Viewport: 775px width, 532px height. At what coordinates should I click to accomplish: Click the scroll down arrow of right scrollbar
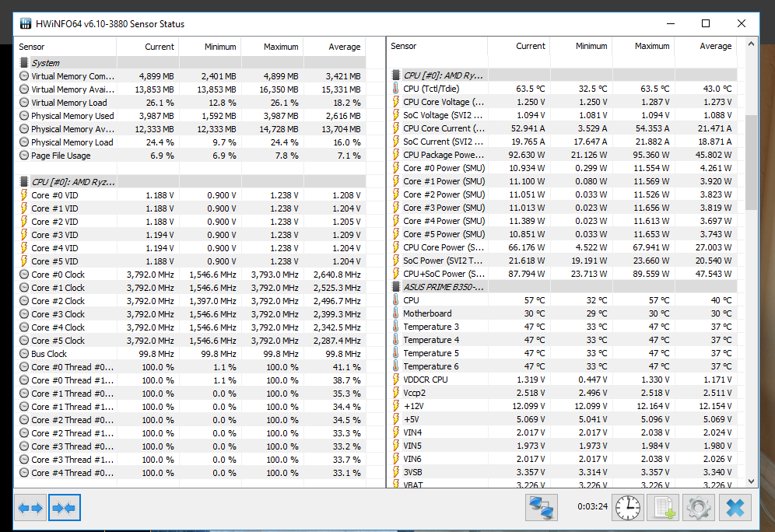[x=752, y=481]
